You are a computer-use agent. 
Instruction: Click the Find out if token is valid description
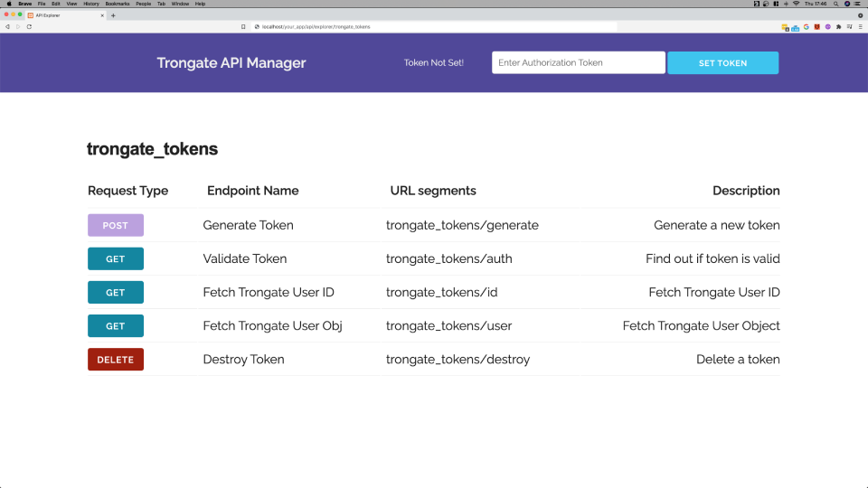pos(712,258)
